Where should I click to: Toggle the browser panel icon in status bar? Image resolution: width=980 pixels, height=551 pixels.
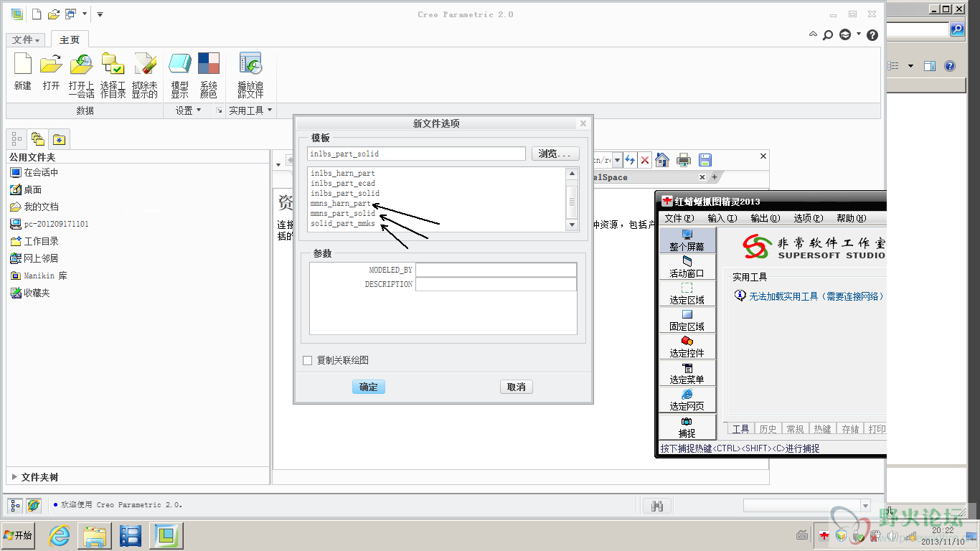(x=33, y=506)
